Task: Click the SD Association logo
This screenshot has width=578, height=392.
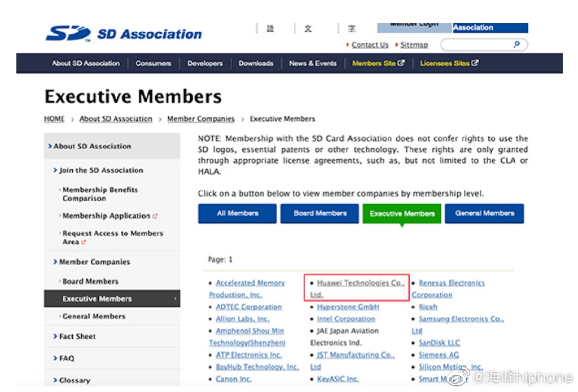Action: click(124, 33)
